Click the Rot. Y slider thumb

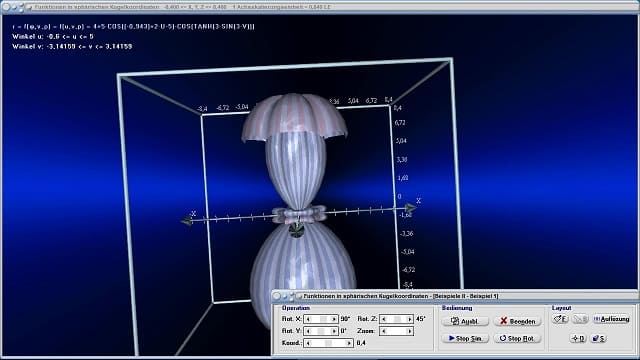pyautogui.click(x=321, y=331)
